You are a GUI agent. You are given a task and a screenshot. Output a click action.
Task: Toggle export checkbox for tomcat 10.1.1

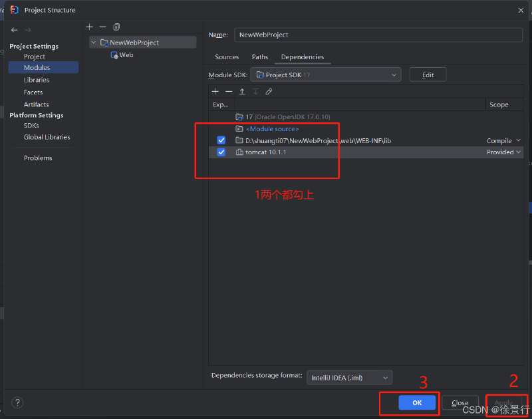(x=221, y=152)
